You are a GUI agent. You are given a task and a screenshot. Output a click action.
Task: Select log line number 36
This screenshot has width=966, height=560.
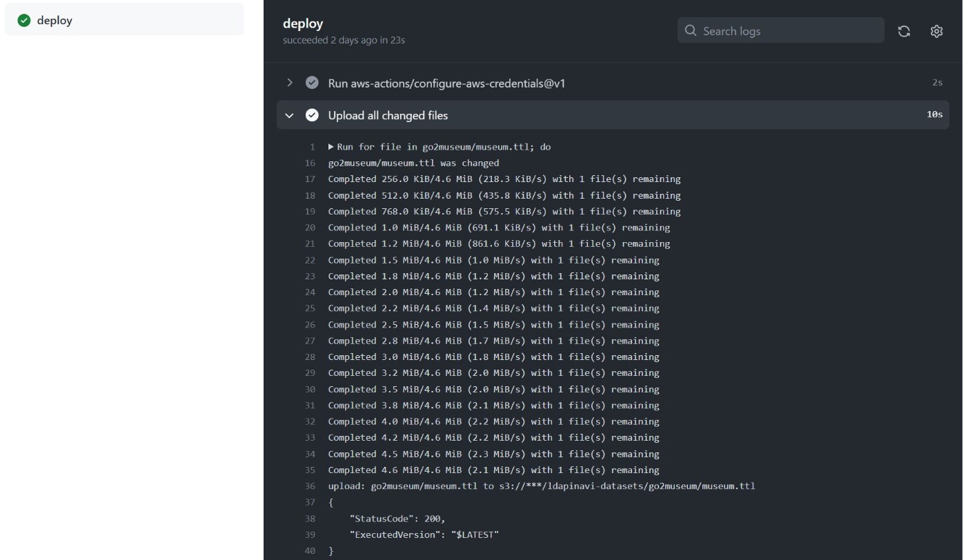pyautogui.click(x=310, y=486)
